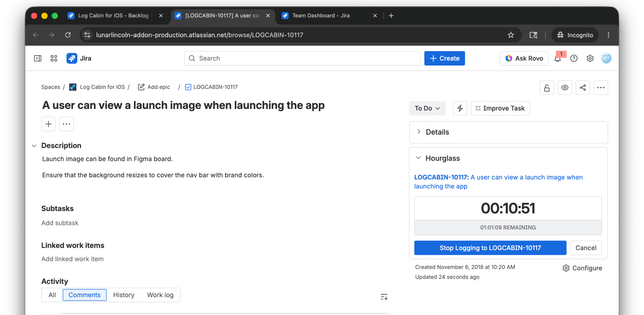Viewport: 644px width, 315px height.
Task: Click the browser address bar URL
Action: [x=199, y=35]
